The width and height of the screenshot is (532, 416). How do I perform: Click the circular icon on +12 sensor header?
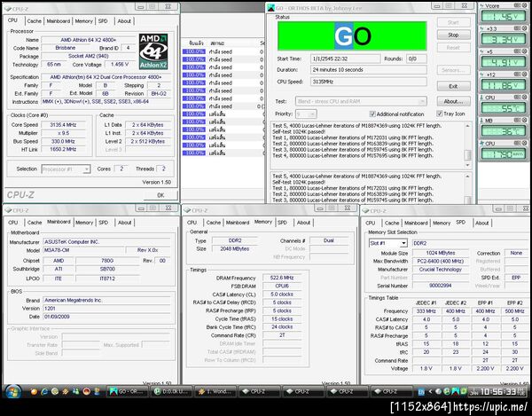[x=525, y=74]
